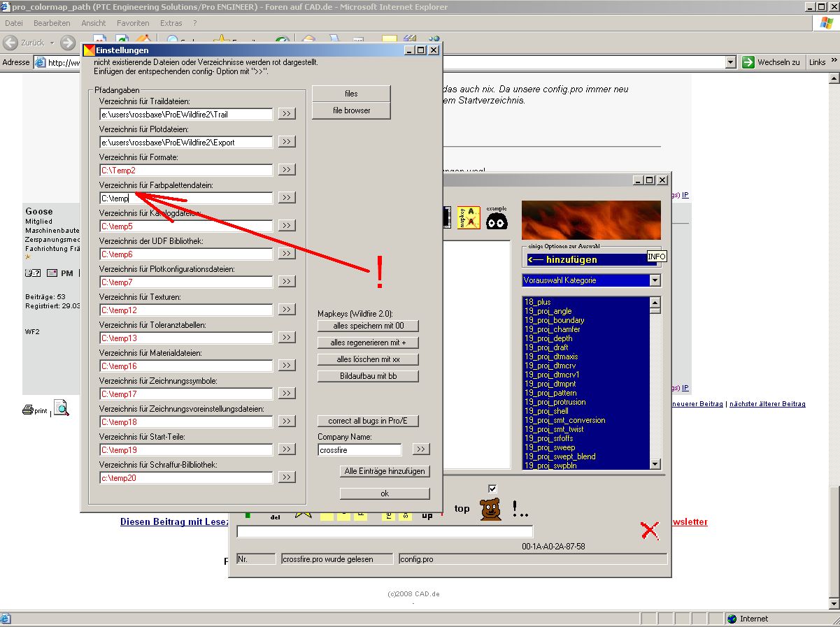Click >> next to Start-Teile directory
The height and width of the screenshot is (627, 840).
coord(287,449)
